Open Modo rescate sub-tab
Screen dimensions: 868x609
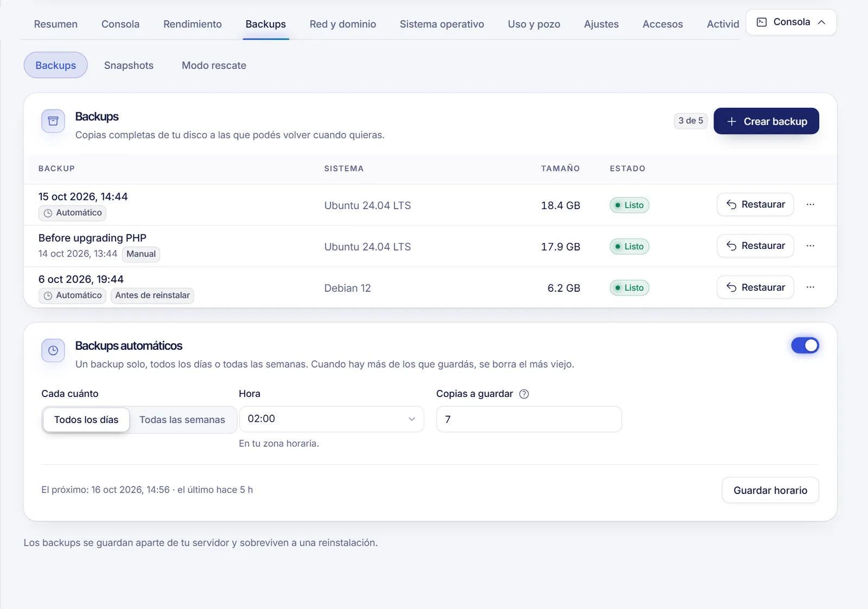tap(214, 65)
